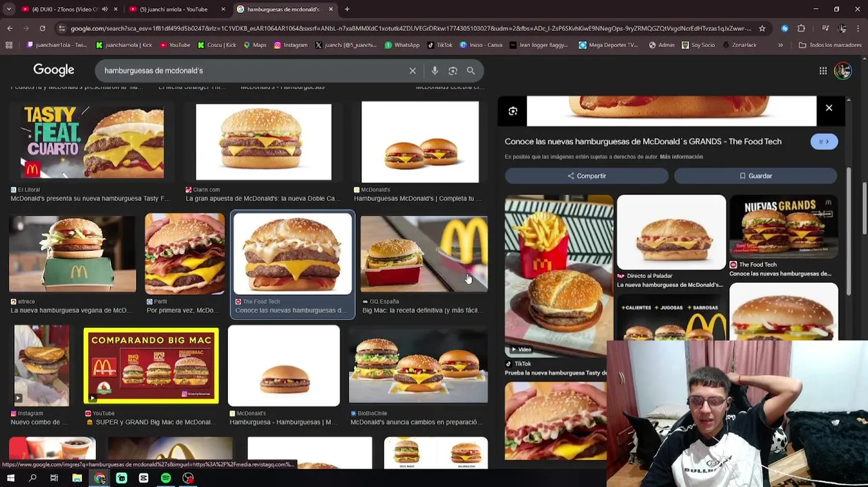Image resolution: width=868 pixels, height=487 pixels.
Task: Open the BioBioChile burgers image
Action: click(418, 366)
